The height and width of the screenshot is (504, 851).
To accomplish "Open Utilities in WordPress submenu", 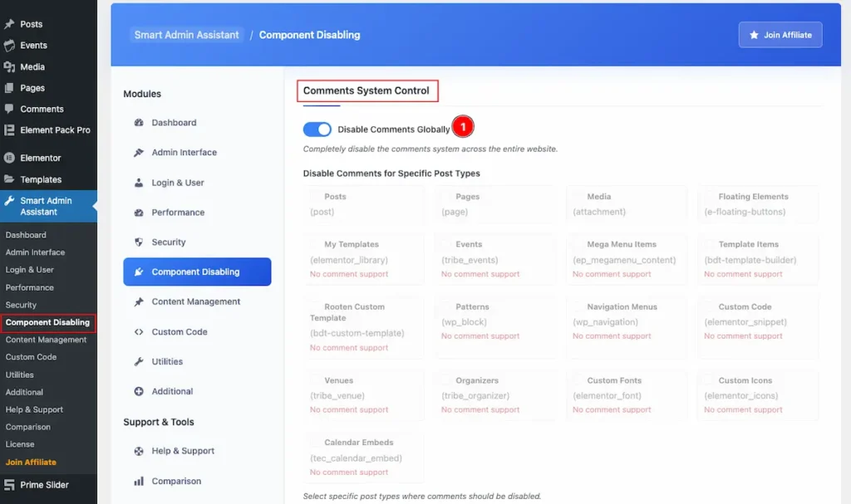I will [x=20, y=374].
